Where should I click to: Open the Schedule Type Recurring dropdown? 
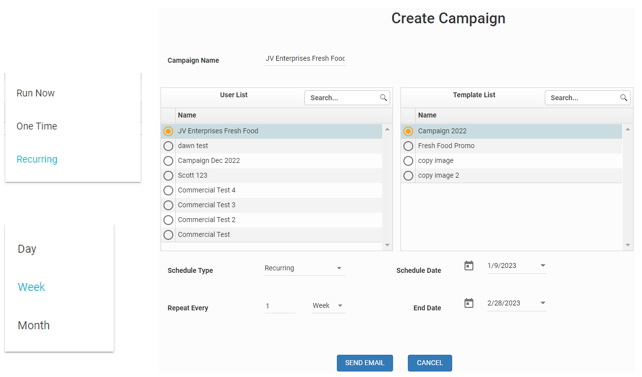click(305, 268)
